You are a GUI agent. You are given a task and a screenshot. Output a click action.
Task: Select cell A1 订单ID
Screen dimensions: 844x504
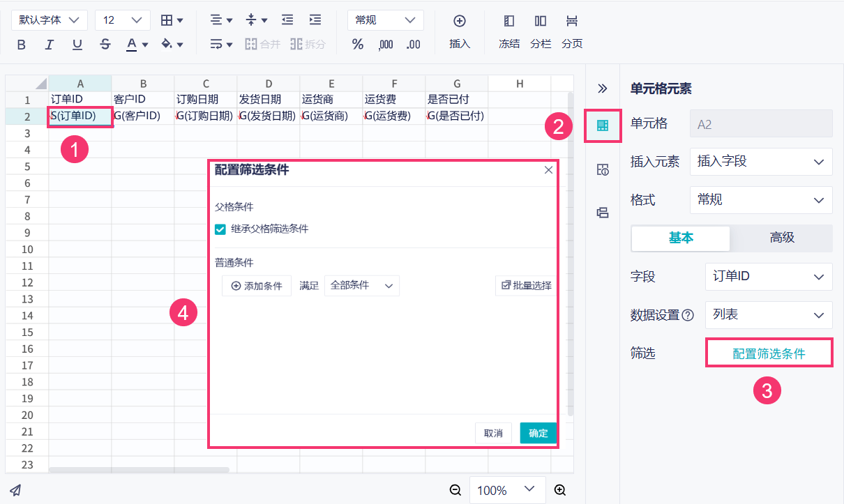(80, 100)
